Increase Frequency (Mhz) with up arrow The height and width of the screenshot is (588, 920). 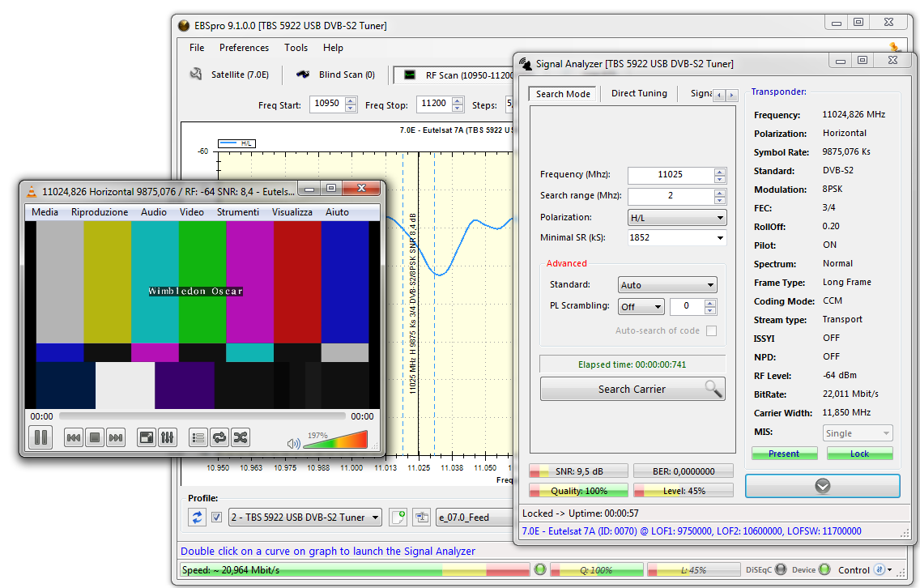click(x=720, y=172)
